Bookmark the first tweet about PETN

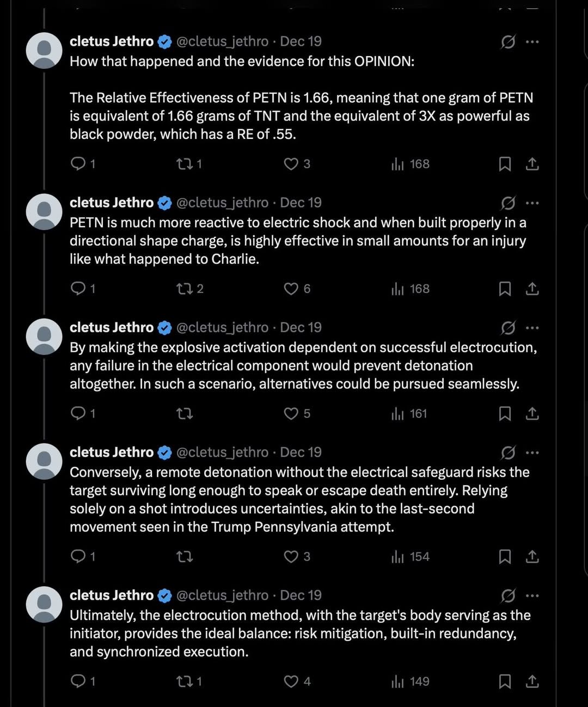[x=505, y=163]
